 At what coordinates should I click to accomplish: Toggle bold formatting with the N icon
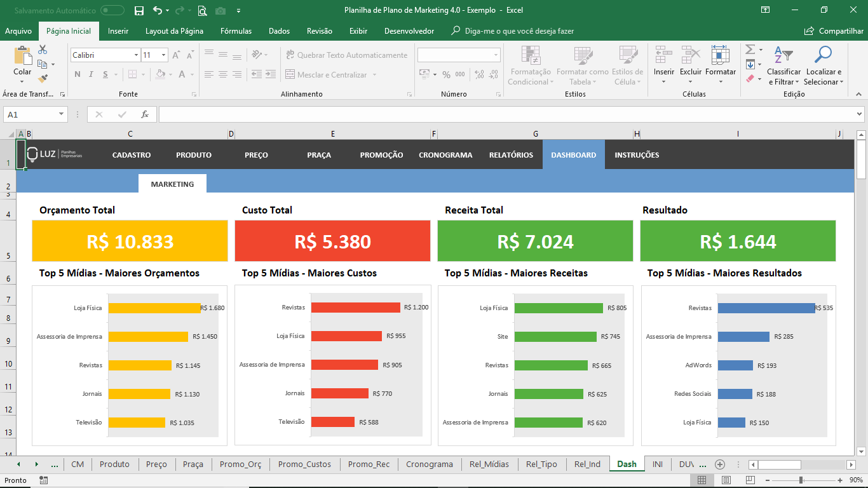point(77,74)
